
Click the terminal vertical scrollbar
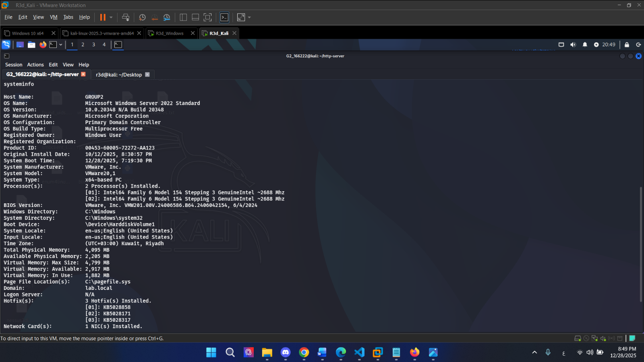tap(641, 244)
